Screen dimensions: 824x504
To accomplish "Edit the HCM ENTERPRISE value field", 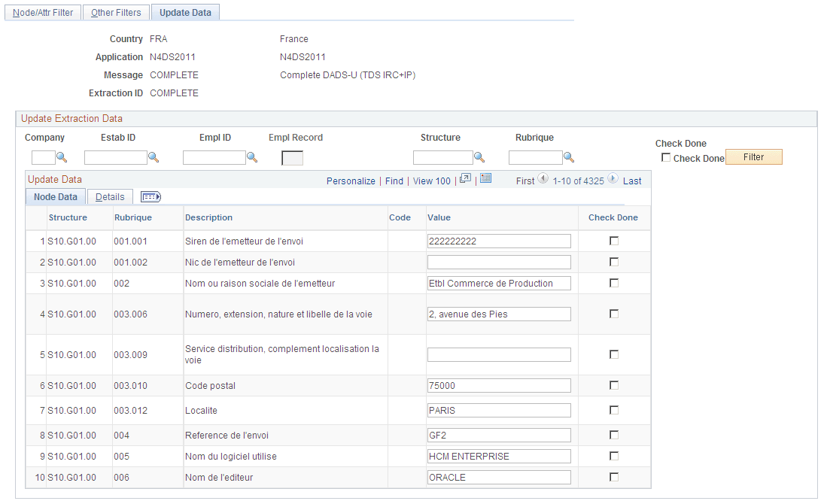I will coord(499,456).
